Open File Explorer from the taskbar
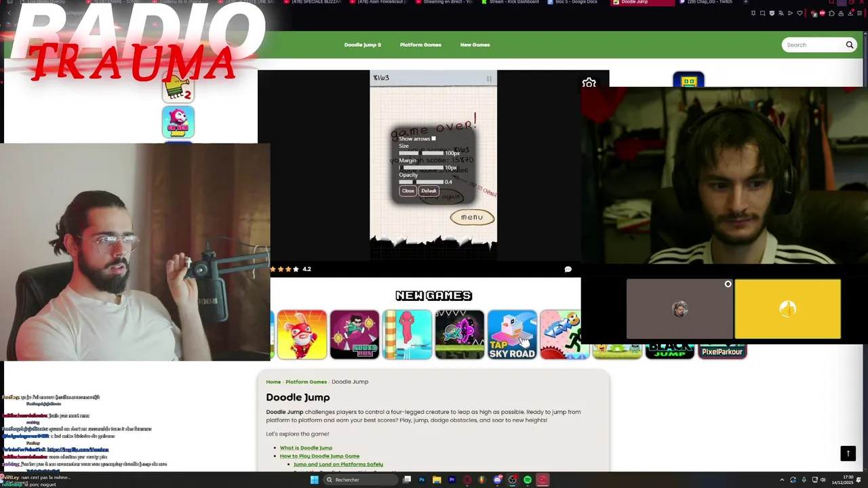Viewport: 868px width, 488px height. [437, 480]
